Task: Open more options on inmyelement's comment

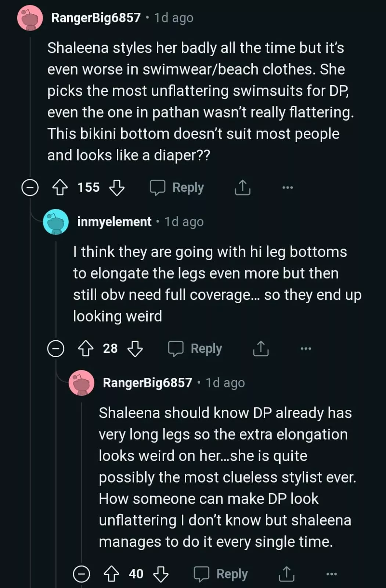Action: 306,348
